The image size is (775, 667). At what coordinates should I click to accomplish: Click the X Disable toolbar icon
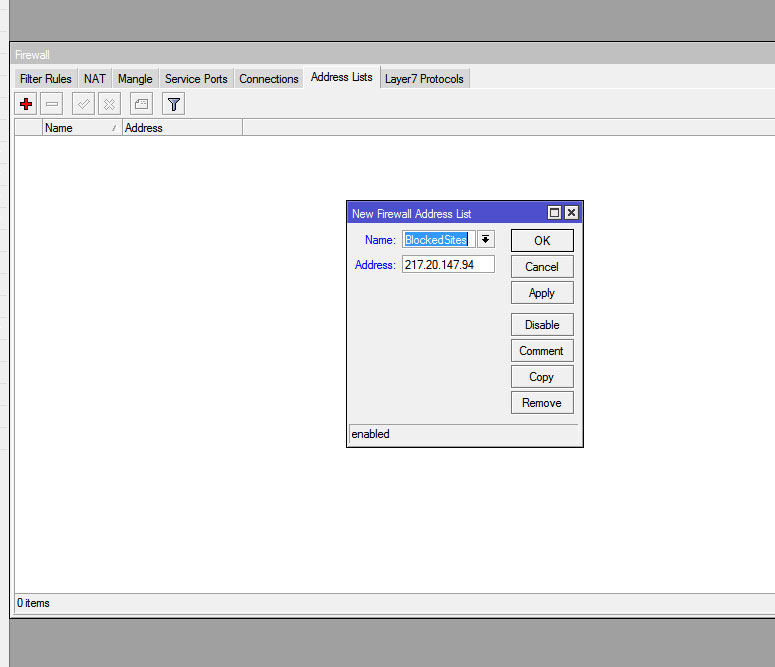(109, 104)
